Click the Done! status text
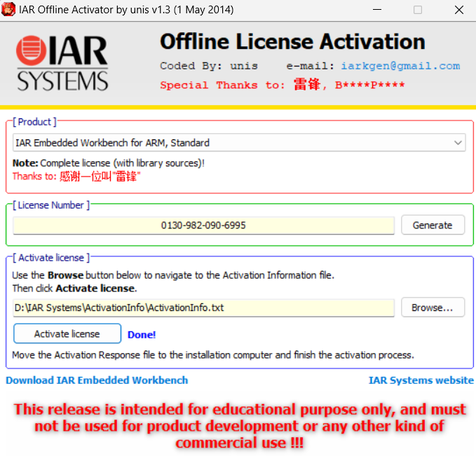This screenshot has height=456, width=476. tap(142, 335)
